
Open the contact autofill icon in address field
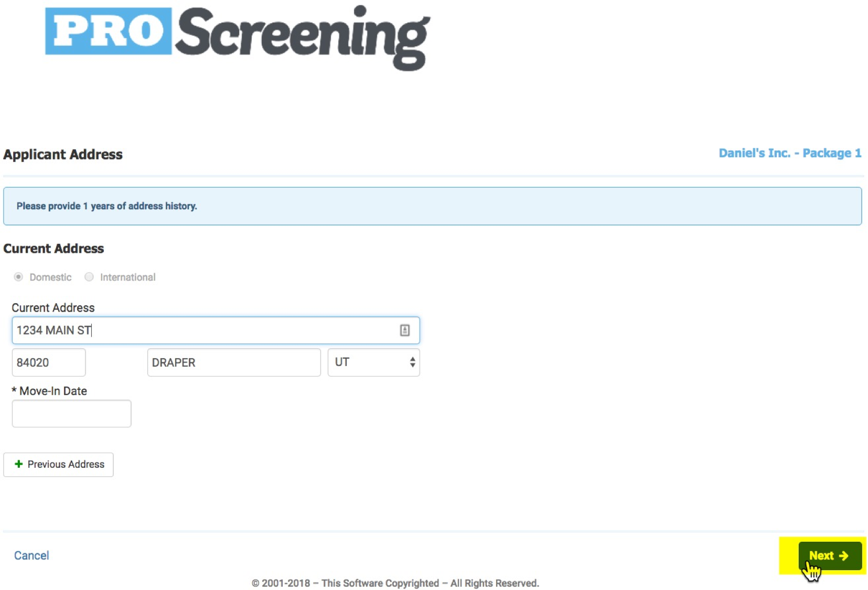(x=404, y=330)
